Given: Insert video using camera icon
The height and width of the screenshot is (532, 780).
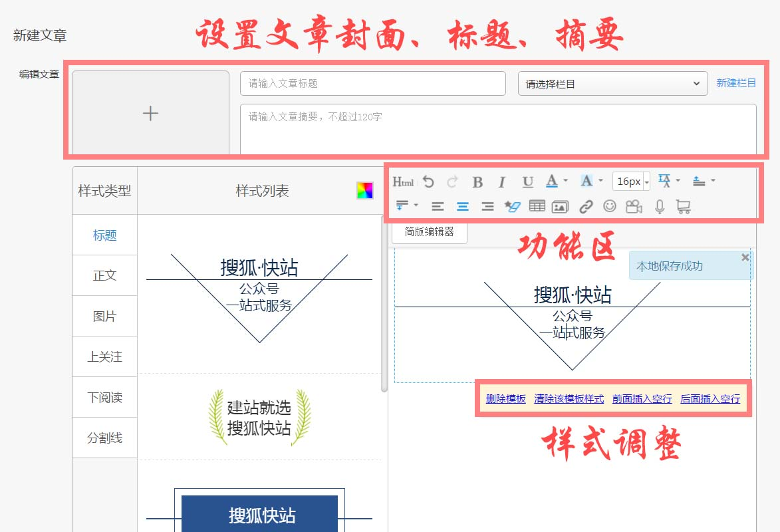Looking at the screenshot, I should pos(634,206).
